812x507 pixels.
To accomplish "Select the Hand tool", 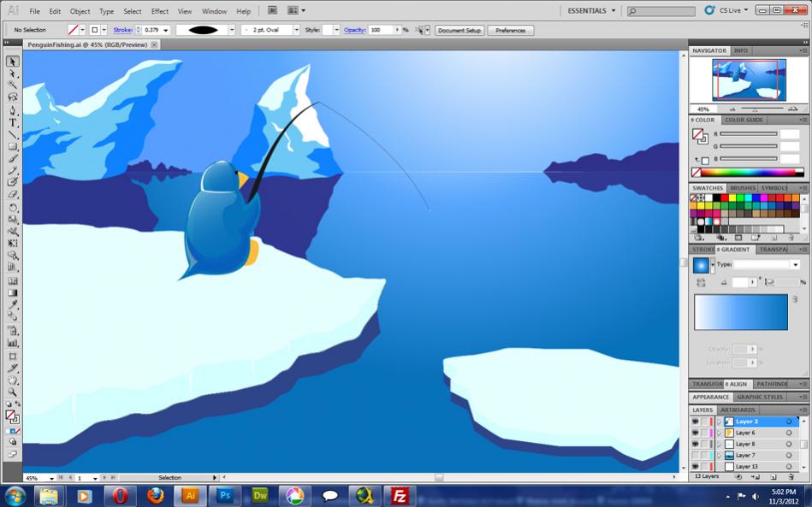I will coord(13,380).
